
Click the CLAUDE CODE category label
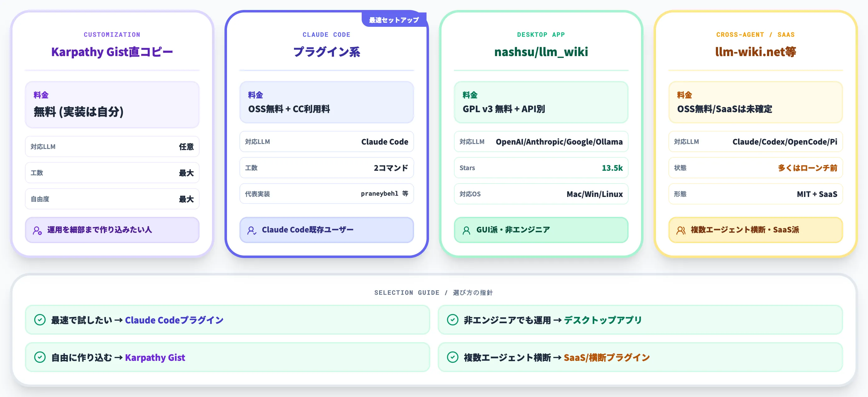click(326, 35)
